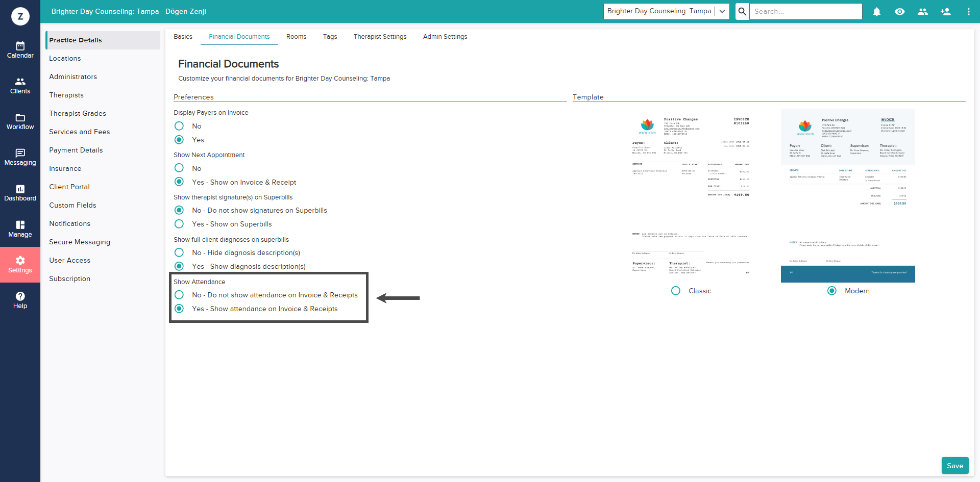Open the Calendar sidebar icon
The height and width of the screenshot is (482, 980).
(20, 50)
